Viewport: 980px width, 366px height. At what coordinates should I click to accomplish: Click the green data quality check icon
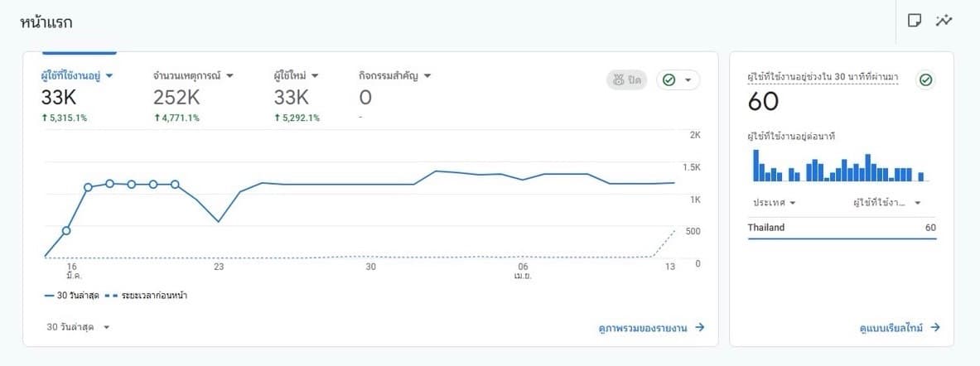[669, 80]
